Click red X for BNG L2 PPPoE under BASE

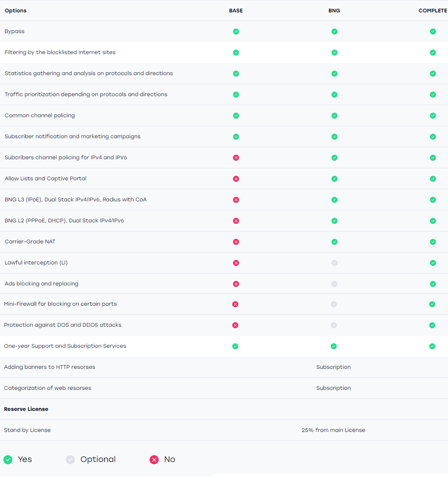coord(236,221)
